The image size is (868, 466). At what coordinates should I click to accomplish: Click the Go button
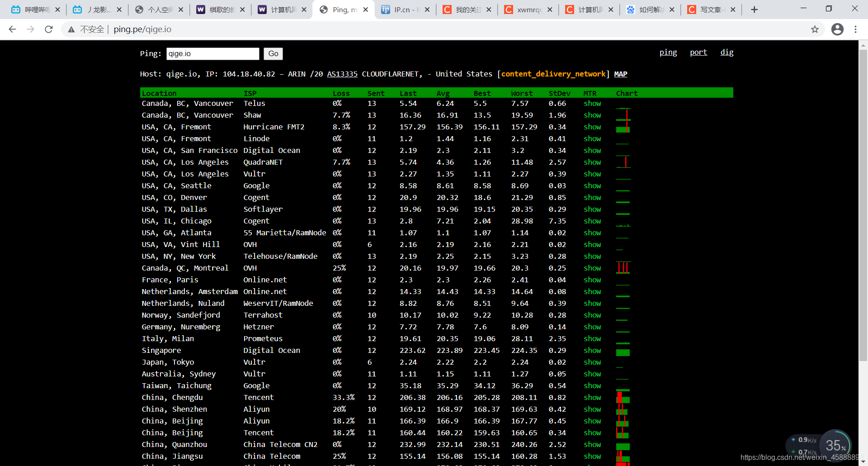(273, 54)
